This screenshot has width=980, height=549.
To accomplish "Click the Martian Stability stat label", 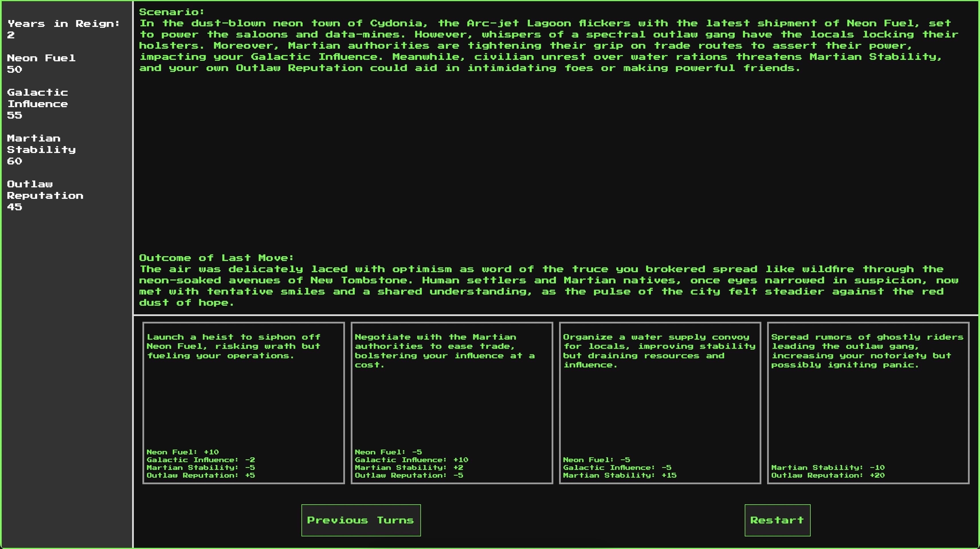I will [x=41, y=144].
